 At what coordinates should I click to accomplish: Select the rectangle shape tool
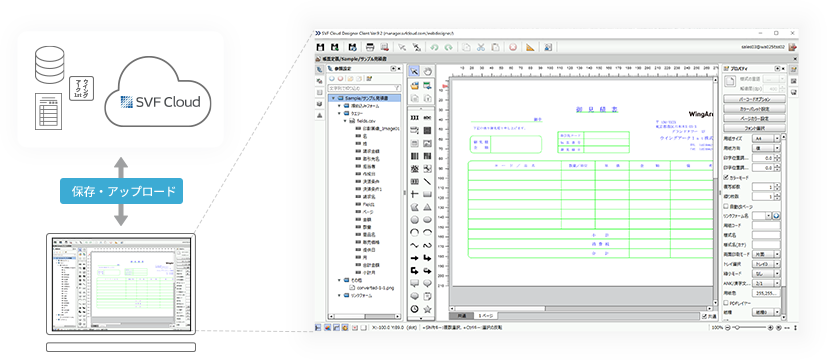[x=428, y=194]
